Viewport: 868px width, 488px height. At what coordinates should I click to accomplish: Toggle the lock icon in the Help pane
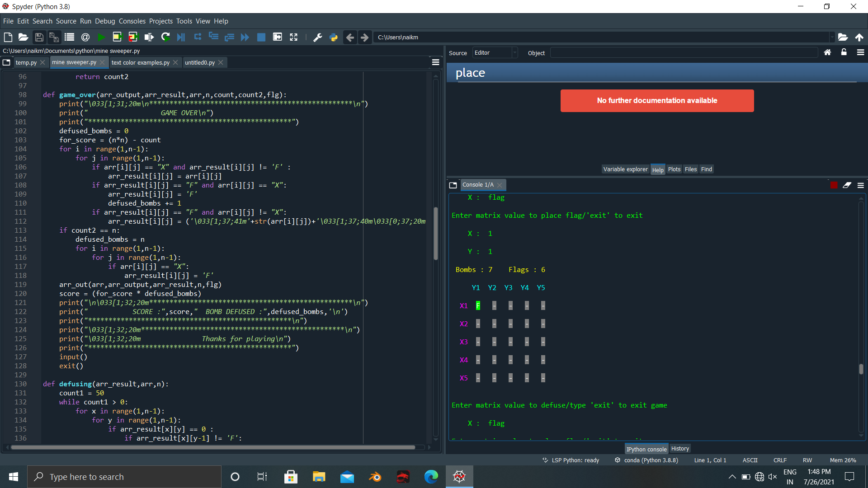(844, 52)
